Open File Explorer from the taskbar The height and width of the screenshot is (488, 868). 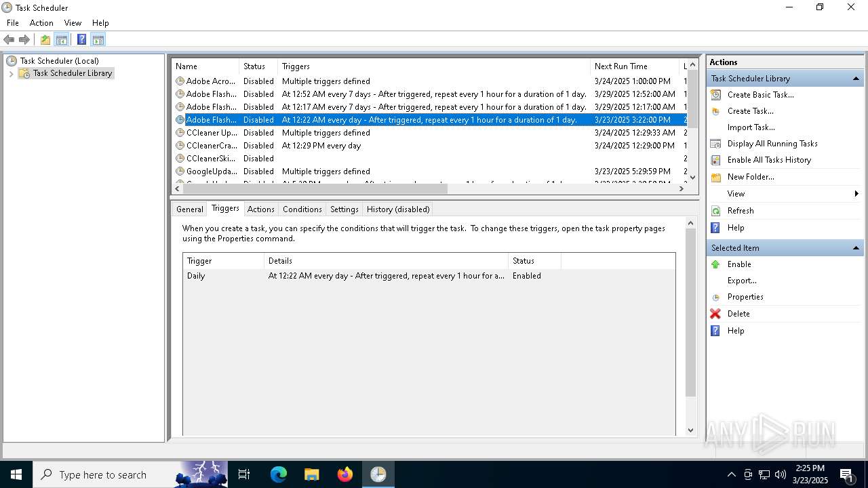[312, 474]
